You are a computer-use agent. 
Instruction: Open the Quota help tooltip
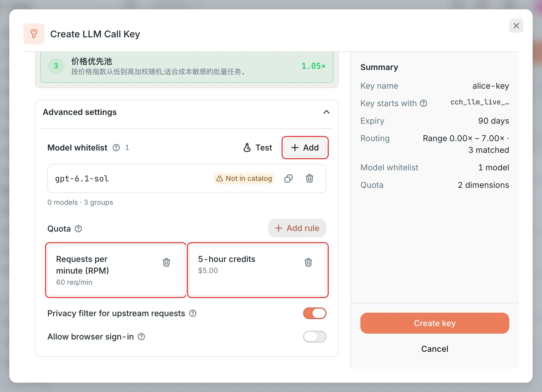pyautogui.click(x=78, y=229)
